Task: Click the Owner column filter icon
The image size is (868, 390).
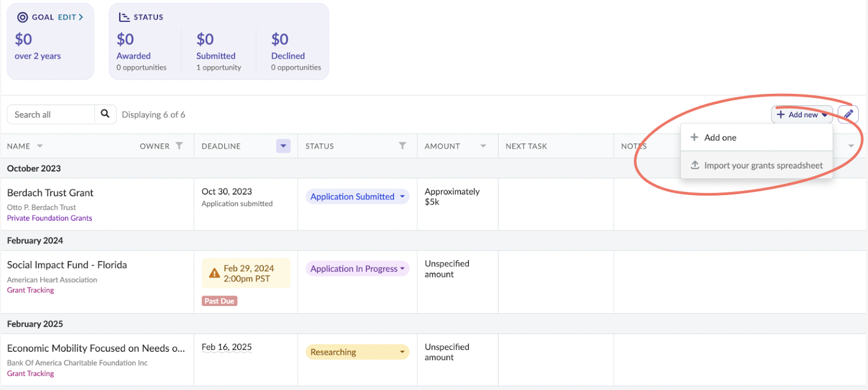Action: tap(179, 146)
